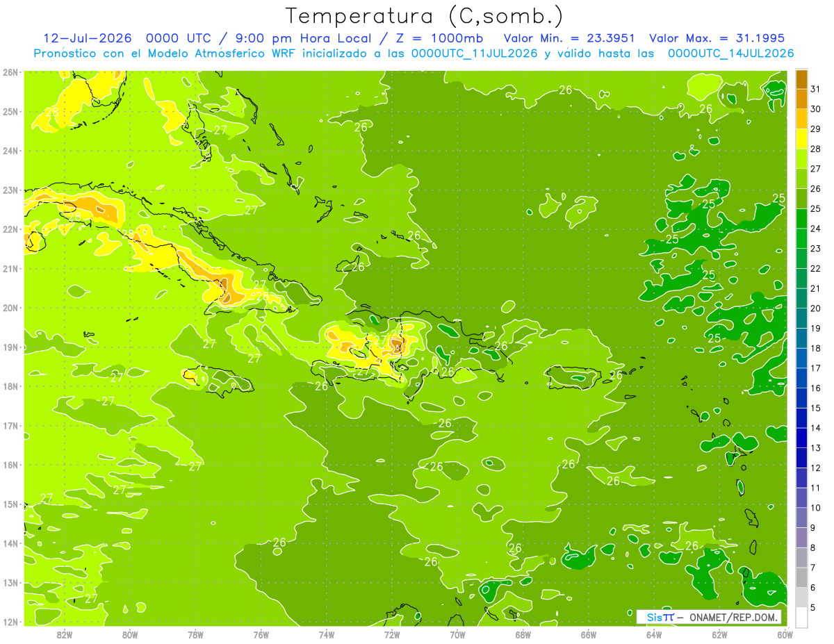Screen dimensions: 834x644
Task: Click the '0000UTC_11JUL2026' initialization time text
Action: pyautogui.click(x=474, y=53)
